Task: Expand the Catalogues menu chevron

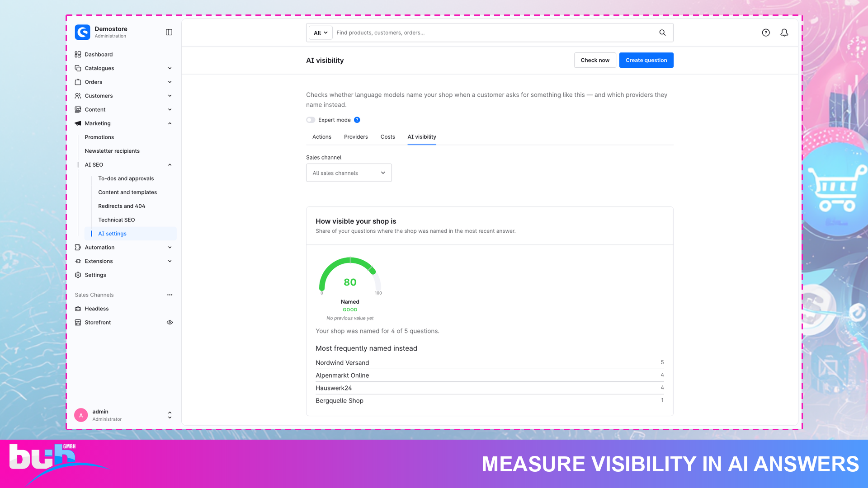Action: coord(170,68)
